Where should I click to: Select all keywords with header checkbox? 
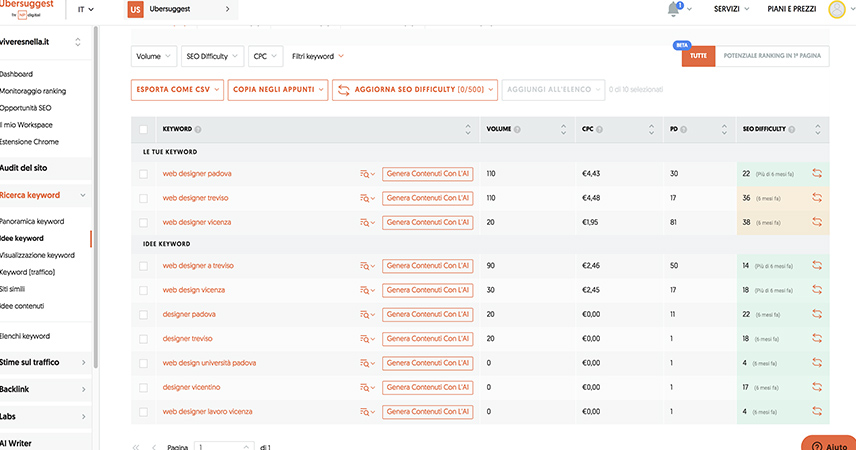(144, 129)
